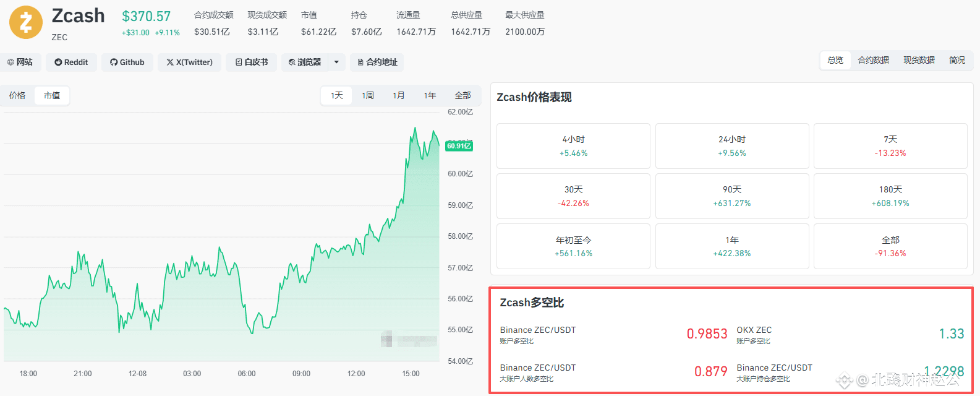The width and height of the screenshot is (980, 396).
Task: Click the 持仓 $7.60亿 stat
Action: pyautogui.click(x=366, y=23)
